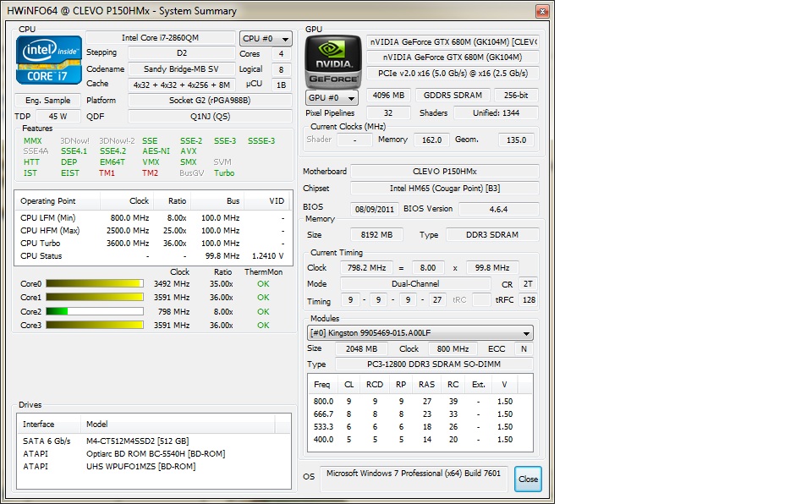Screen dimensions: 812x504
Task: Click the RAS column header in timing table
Action: pos(426,385)
